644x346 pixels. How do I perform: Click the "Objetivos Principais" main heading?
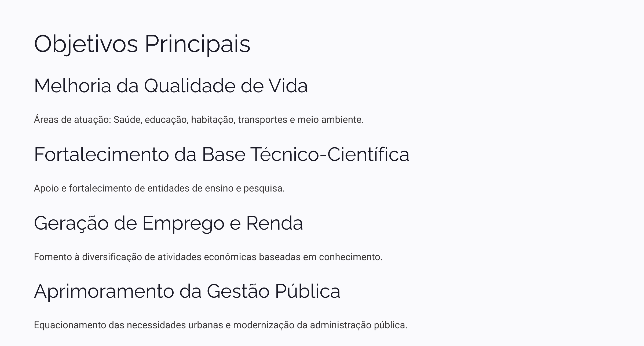coord(142,44)
